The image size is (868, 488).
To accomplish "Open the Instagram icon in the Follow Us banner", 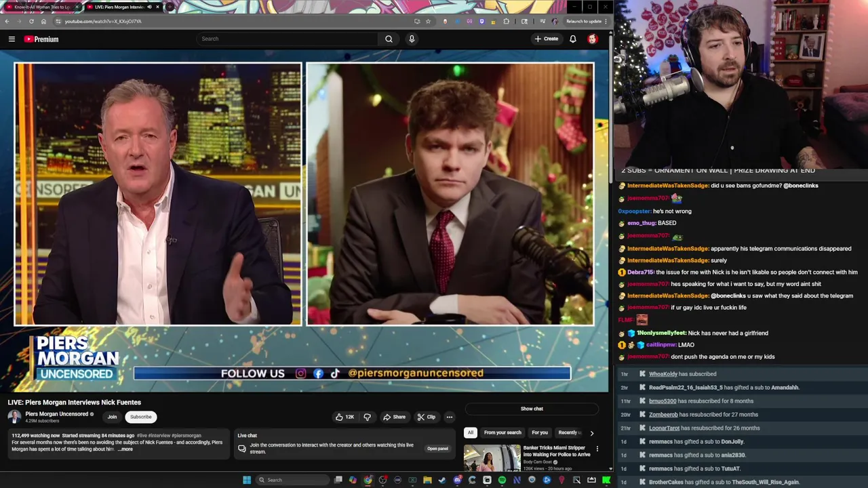I will (x=301, y=373).
